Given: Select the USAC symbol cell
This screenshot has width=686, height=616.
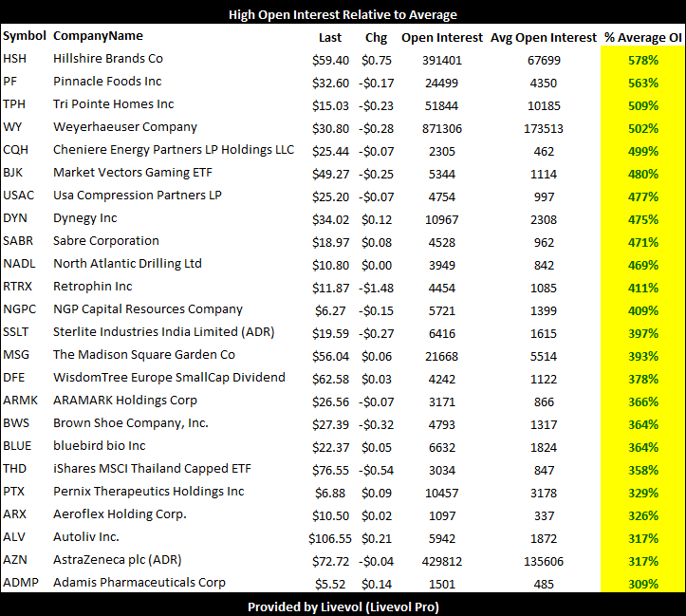Looking at the screenshot, I should 18,196.
